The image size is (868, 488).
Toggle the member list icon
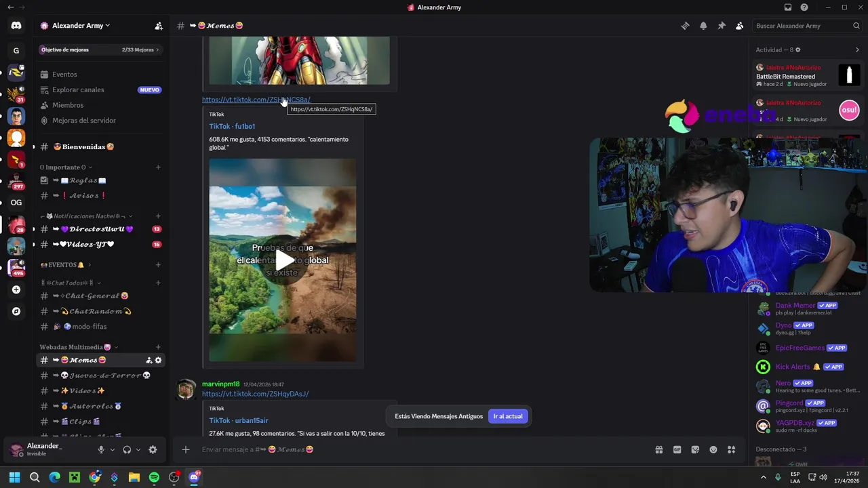click(740, 26)
